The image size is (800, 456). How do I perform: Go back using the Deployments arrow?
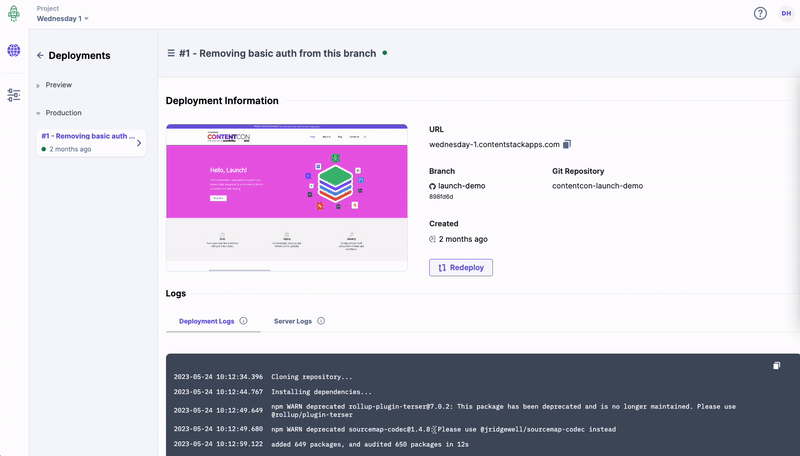point(40,56)
